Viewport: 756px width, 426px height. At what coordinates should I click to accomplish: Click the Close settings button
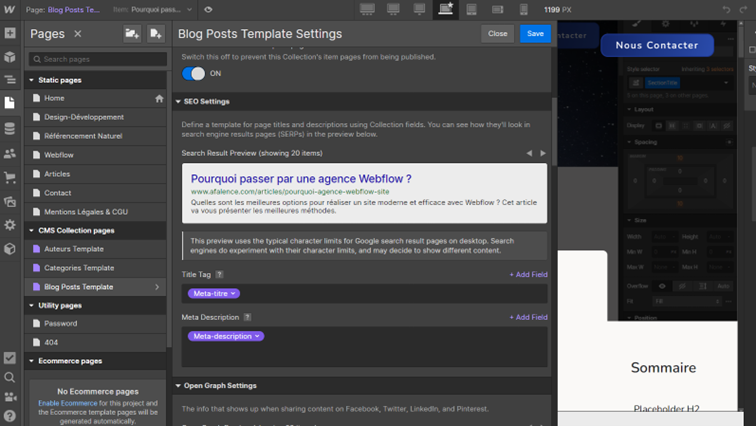click(x=498, y=34)
